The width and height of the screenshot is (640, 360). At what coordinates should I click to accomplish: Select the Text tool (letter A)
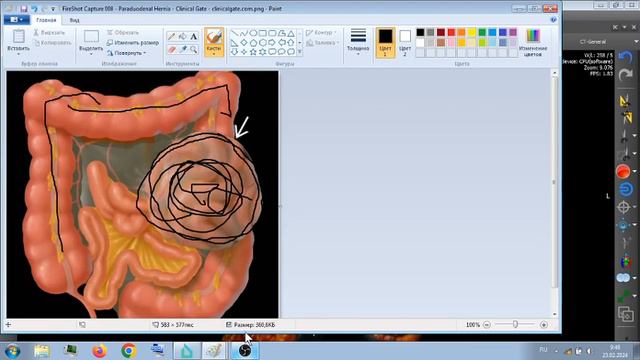pyautogui.click(x=193, y=37)
